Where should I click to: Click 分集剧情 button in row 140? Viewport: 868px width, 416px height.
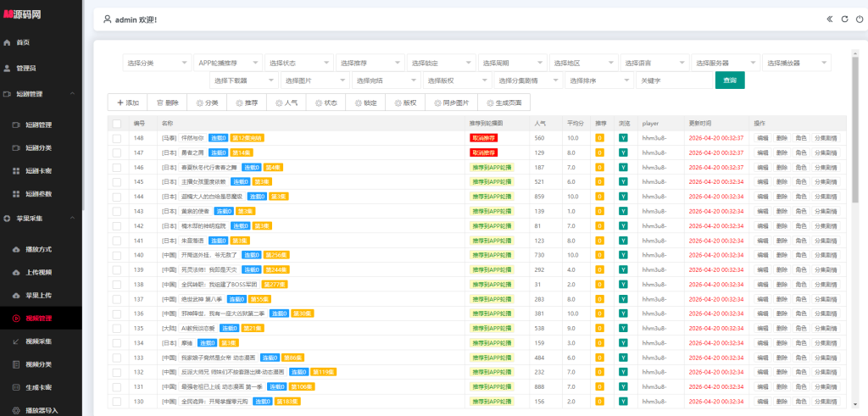point(826,255)
